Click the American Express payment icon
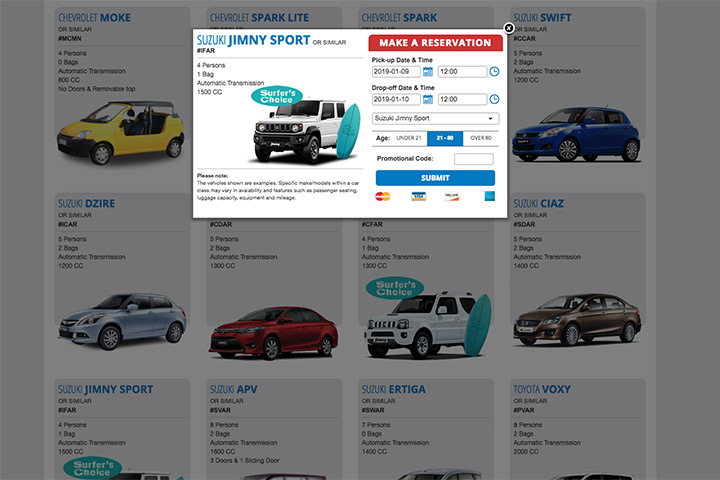The height and width of the screenshot is (480, 720). coord(490,196)
